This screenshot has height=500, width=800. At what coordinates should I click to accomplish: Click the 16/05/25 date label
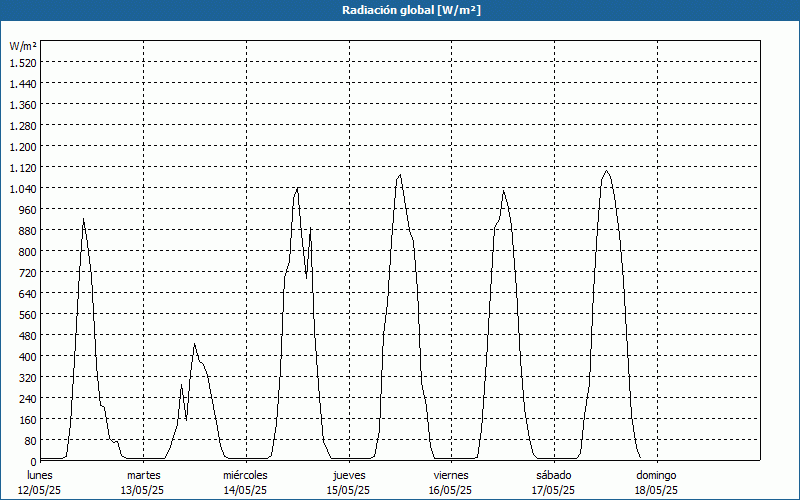(x=451, y=491)
